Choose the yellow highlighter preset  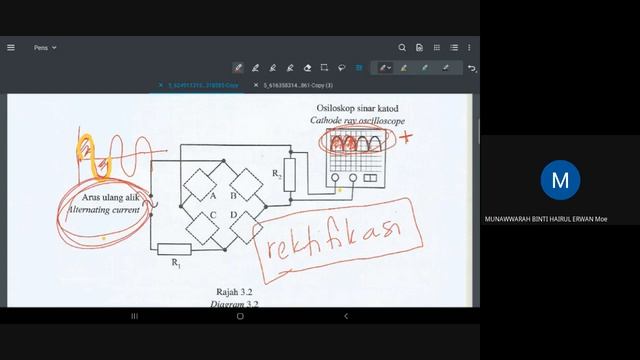coord(404,68)
